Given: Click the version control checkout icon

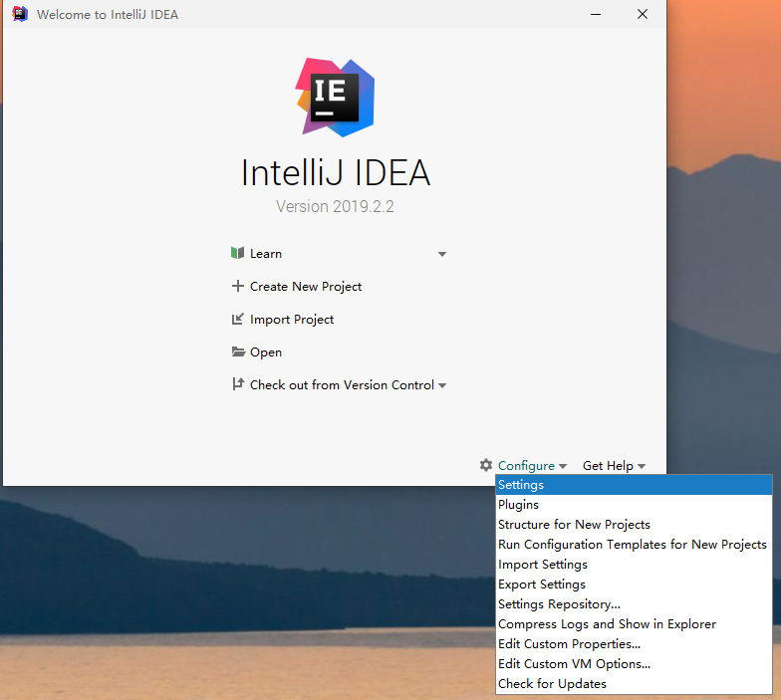Looking at the screenshot, I should pyautogui.click(x=237, y=384).
